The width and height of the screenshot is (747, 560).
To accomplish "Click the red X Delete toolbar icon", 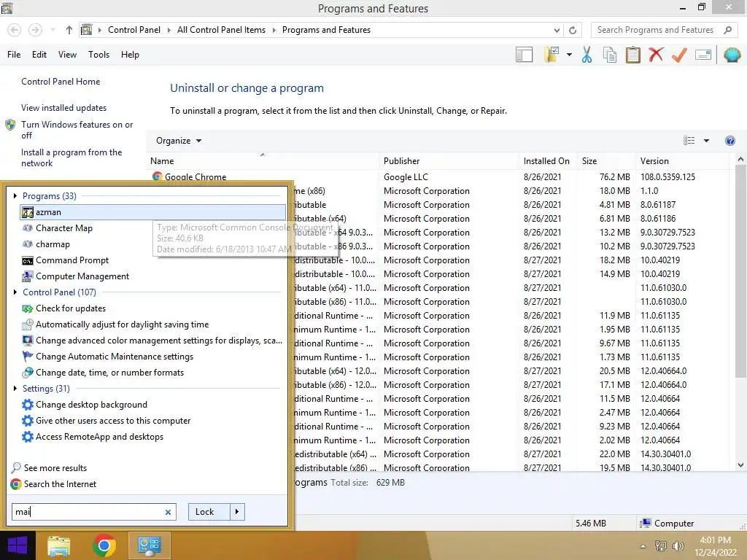I will click(656, 55).
